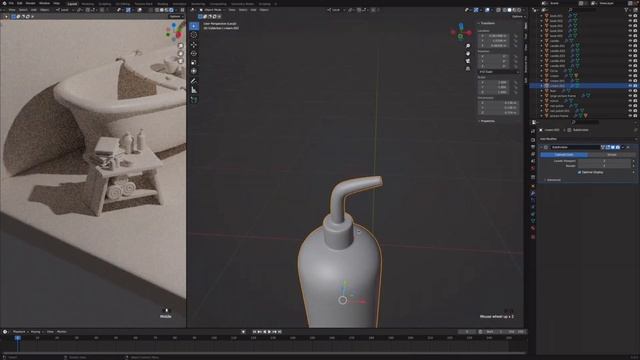The height and width of the screenshot is (360, 640).
Task: Activate the Transform tool in viewport toolbar
Action: (194, 71)
